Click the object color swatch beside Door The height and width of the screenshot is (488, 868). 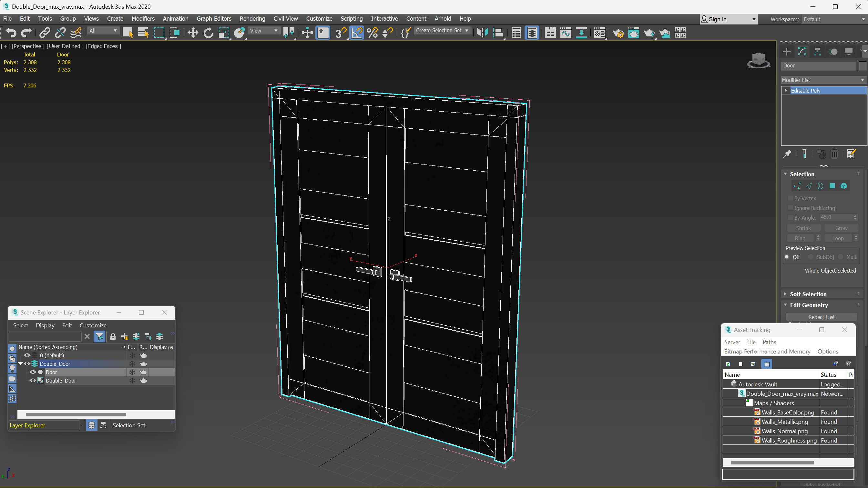[x=863, y=66]
